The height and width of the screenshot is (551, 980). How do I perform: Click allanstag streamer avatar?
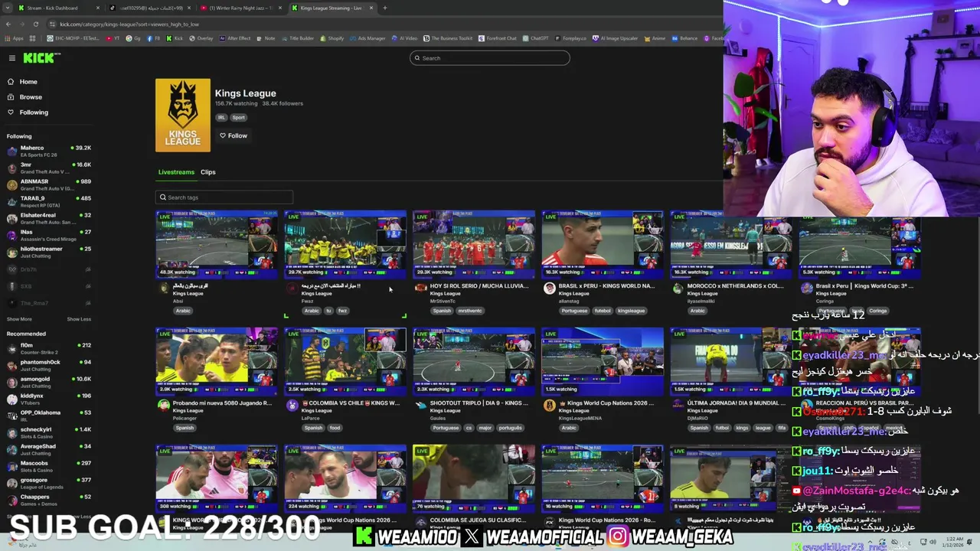pos(549,289)
